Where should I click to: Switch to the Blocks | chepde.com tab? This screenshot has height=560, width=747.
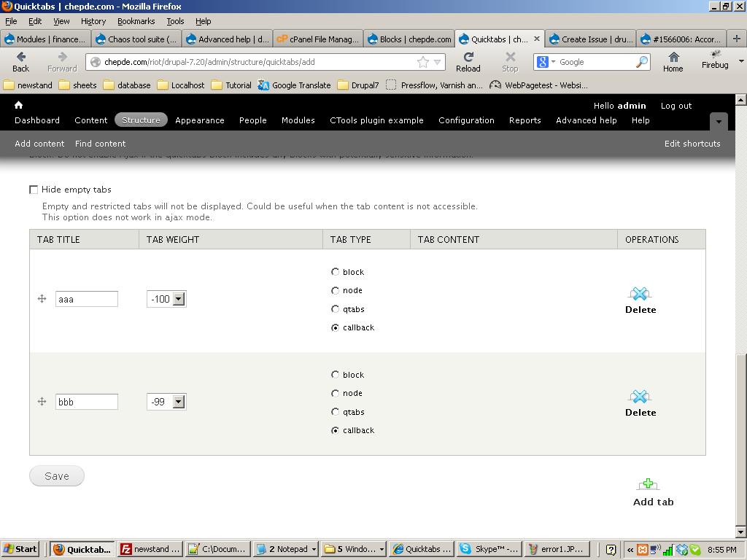tap(409, 39)
